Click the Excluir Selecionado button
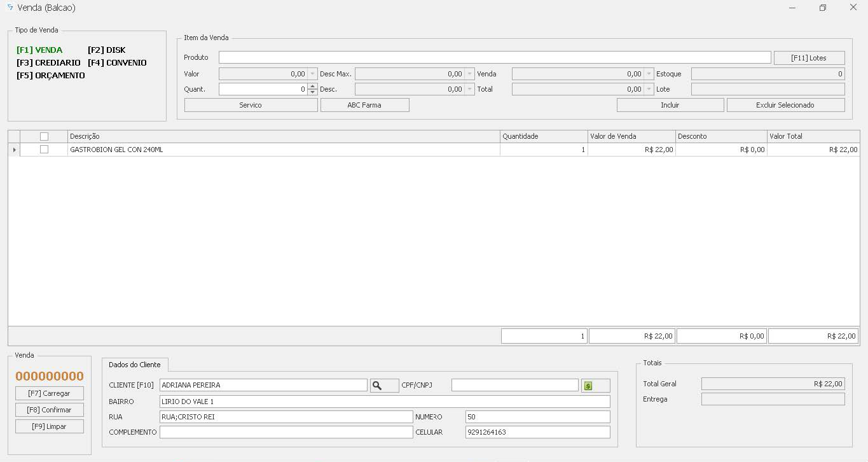This screenshot has height=462, width=868. coord(785,105)
